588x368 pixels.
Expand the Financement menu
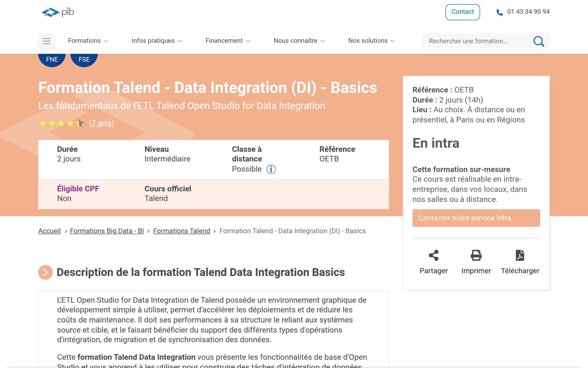pos(228,41)
